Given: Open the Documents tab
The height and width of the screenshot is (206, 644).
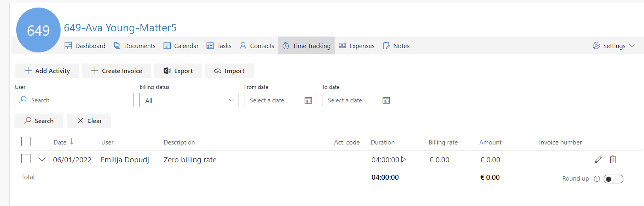Looking at the screenshot, I should 135,46.
